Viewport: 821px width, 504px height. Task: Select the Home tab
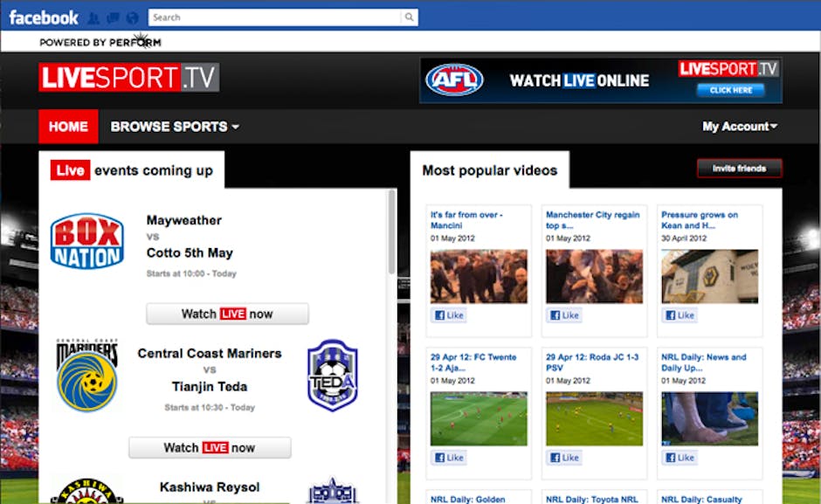point(68,127)
